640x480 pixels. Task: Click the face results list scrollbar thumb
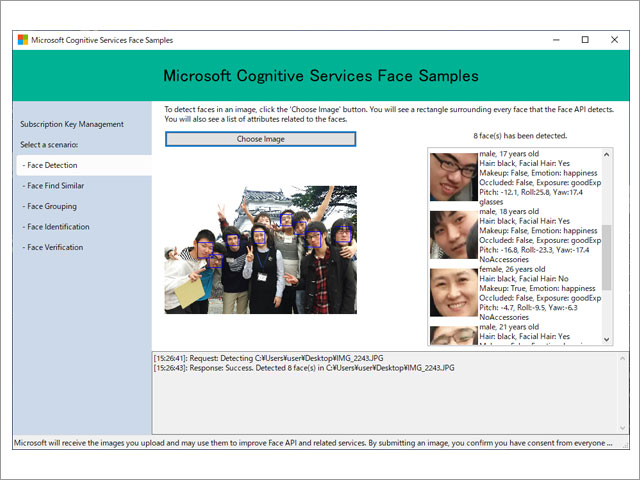607,257
